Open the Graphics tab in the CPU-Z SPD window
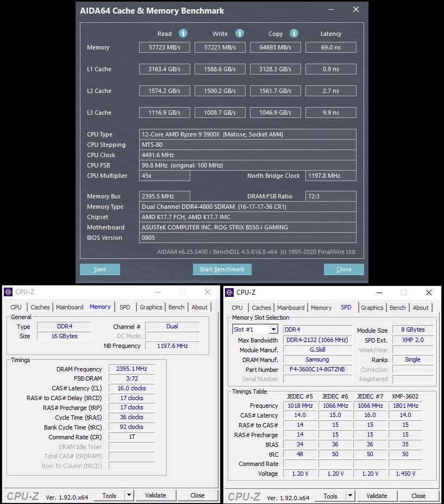This screenshot has height=504, width=444. tap(372, 308)
